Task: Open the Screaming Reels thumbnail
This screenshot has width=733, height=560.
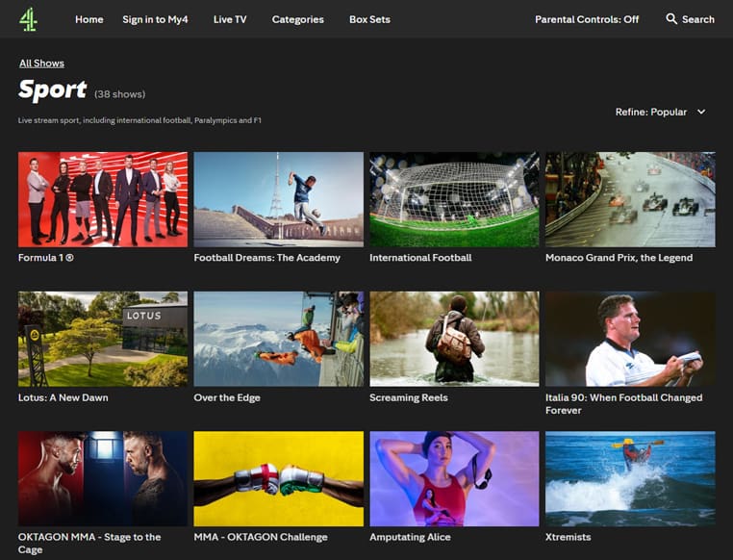Action: (x=454, y=339)
